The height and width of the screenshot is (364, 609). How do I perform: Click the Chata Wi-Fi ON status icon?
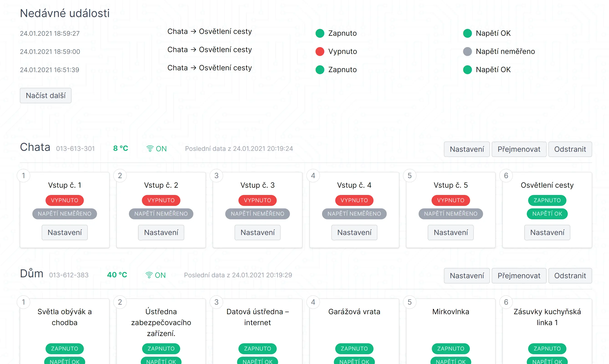(x=150, y=149)
